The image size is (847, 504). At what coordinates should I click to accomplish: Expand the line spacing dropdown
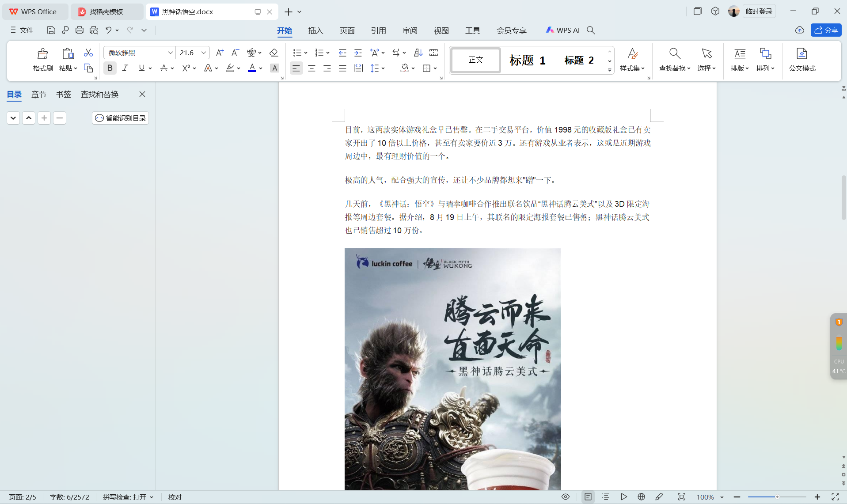383,68
